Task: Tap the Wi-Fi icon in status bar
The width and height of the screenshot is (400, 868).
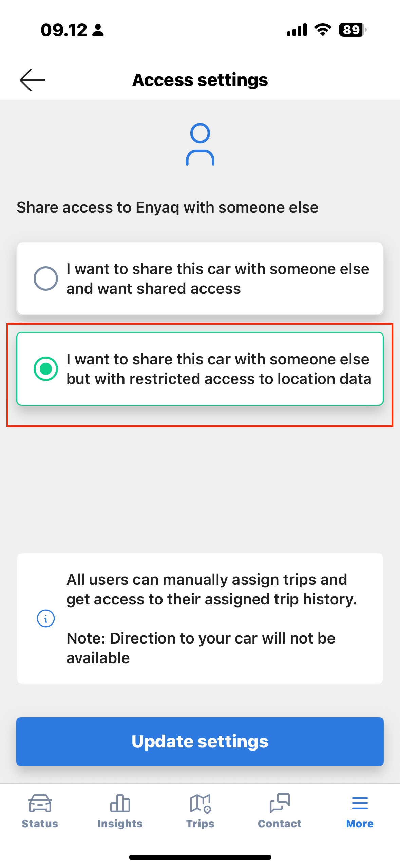Action: (x=323, y=30)
